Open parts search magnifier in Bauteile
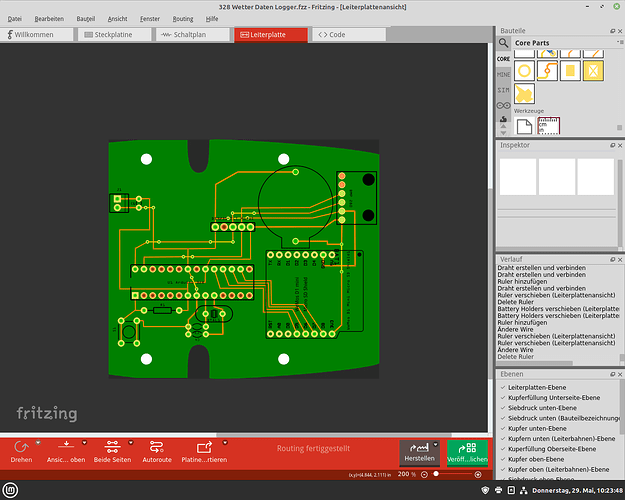The height and width of the screenshot is (500, 625). coord(505,44)
